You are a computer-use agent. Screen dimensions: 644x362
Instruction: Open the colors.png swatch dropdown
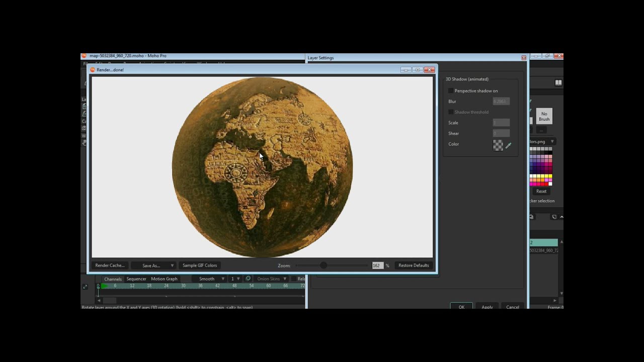click(542, 142)
